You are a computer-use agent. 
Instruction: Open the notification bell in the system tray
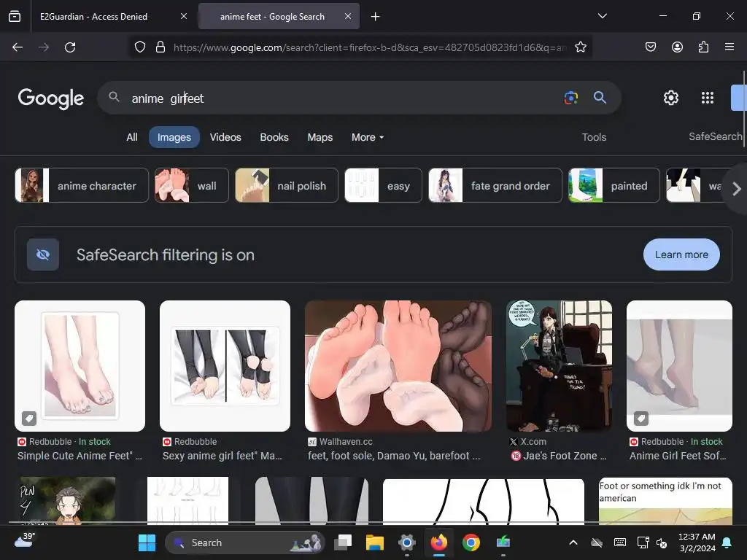coord(727,542)
